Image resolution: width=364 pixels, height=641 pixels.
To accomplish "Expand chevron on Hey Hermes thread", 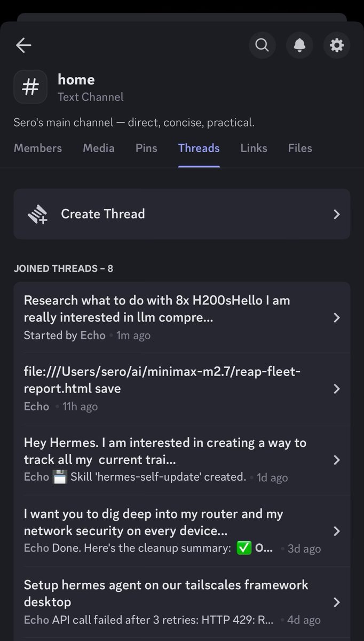I will pyautogui.click(x=336, y=460).
